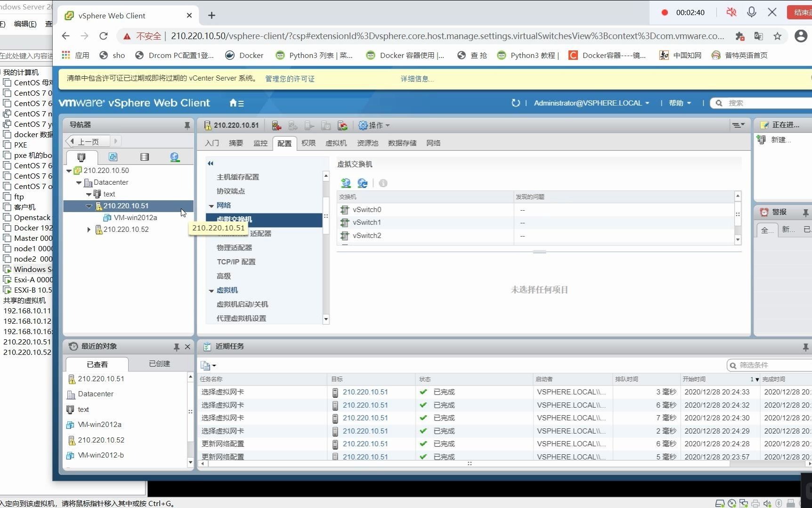Collapse the 210.220.10.50 vCenter tree node
Screen dimensions: 812x508
(69, 171)
